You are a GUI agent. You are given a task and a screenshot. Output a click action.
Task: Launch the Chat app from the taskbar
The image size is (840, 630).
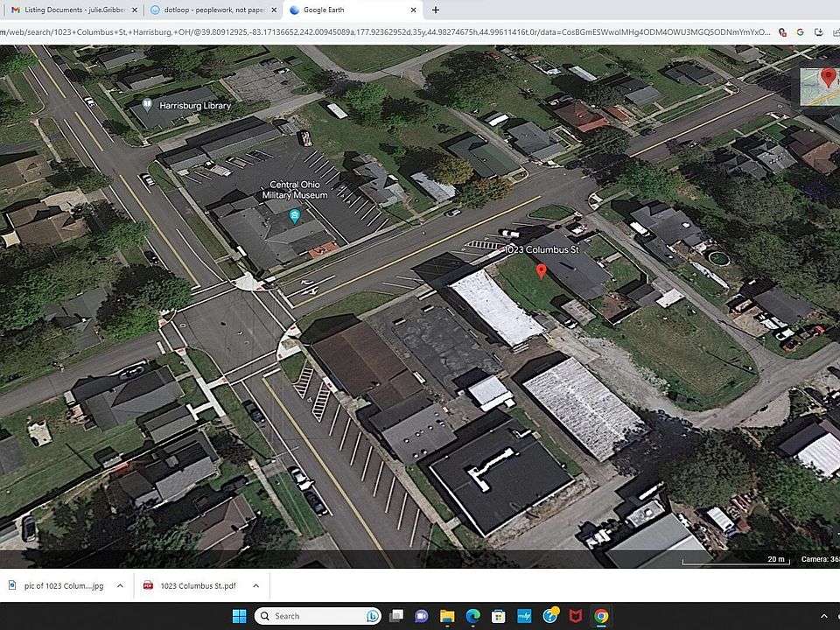(x=422, y=616)
